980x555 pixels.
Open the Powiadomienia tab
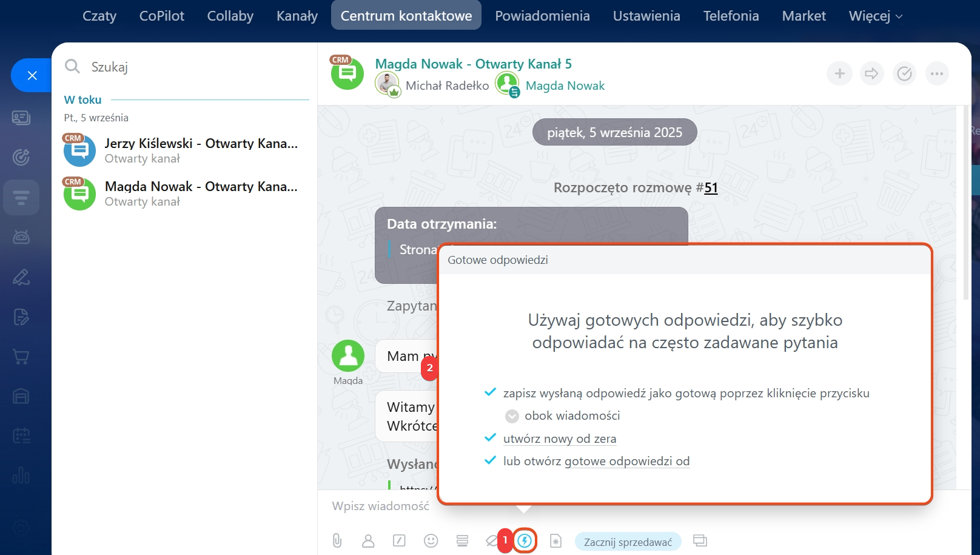point(542,16)
